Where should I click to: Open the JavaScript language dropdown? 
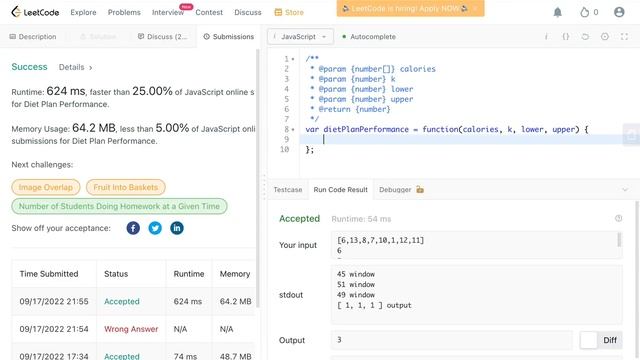300,37
